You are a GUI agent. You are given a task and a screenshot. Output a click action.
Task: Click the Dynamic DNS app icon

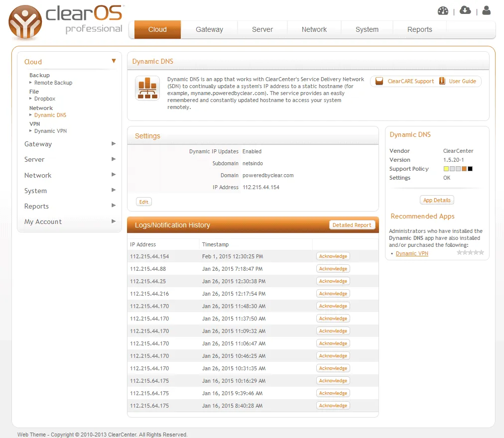coord(147,88)
